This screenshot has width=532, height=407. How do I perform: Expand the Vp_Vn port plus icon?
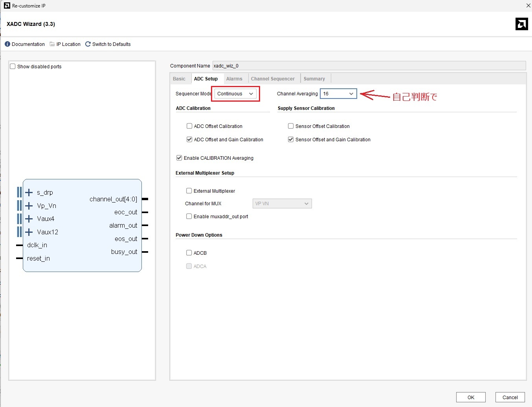point(29,206)
